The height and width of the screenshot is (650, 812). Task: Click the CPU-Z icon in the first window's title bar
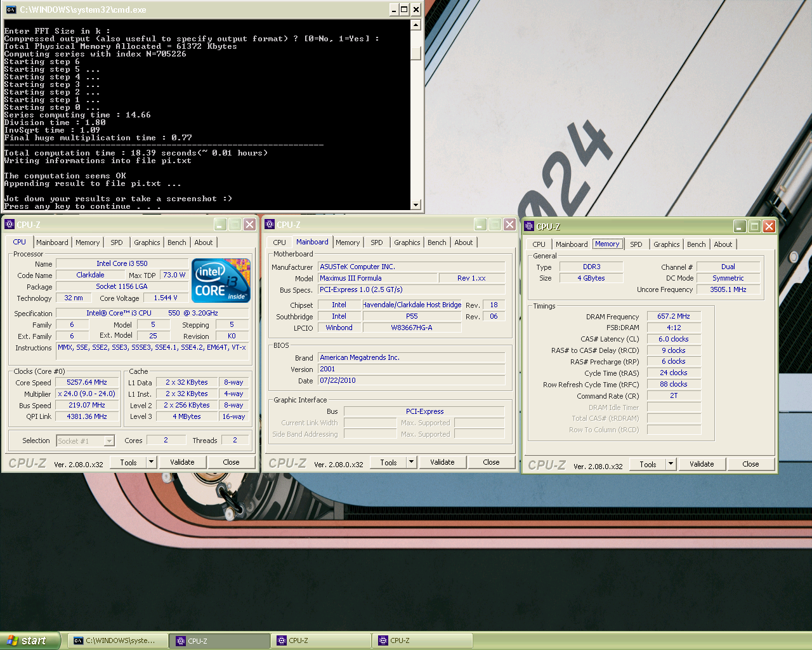pos(10,224)
